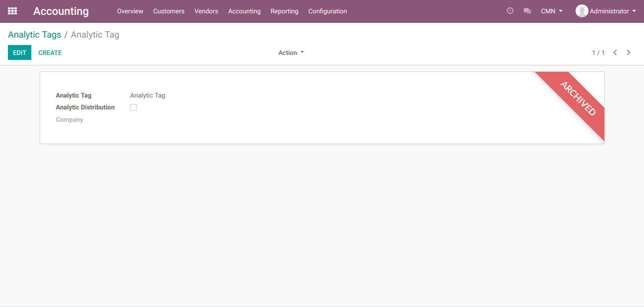This screenshot has height=307, width=644.
Task: Open the apps menu grid
Action: pos(12,10)
